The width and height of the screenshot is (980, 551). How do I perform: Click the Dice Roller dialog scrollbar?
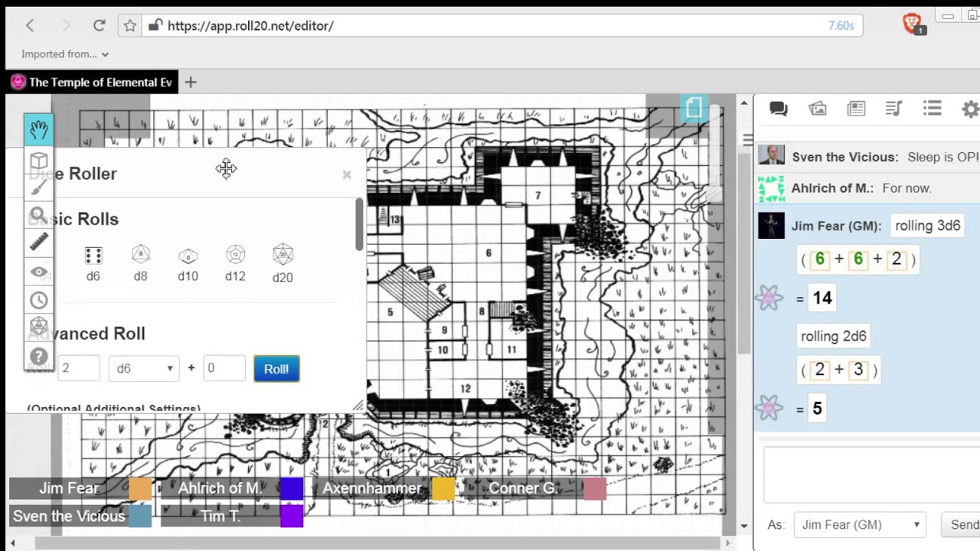click(359, 224)
